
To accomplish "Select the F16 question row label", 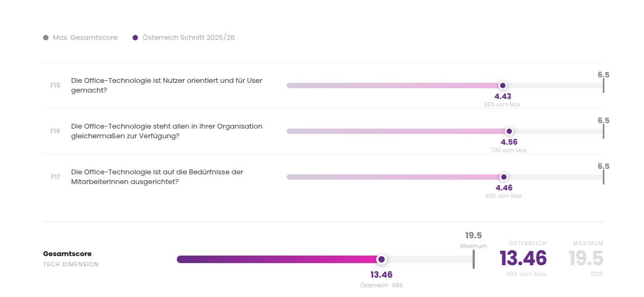I will click(55, 131).
